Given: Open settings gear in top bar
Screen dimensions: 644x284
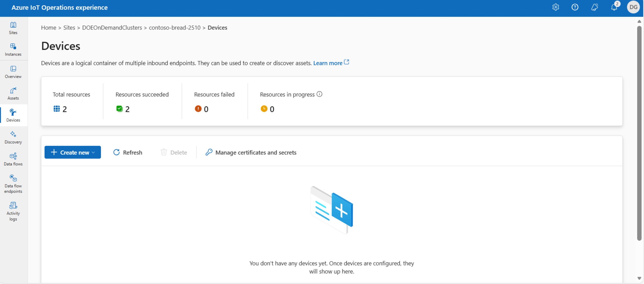Looking at the screenshot, I should (556, 7).
